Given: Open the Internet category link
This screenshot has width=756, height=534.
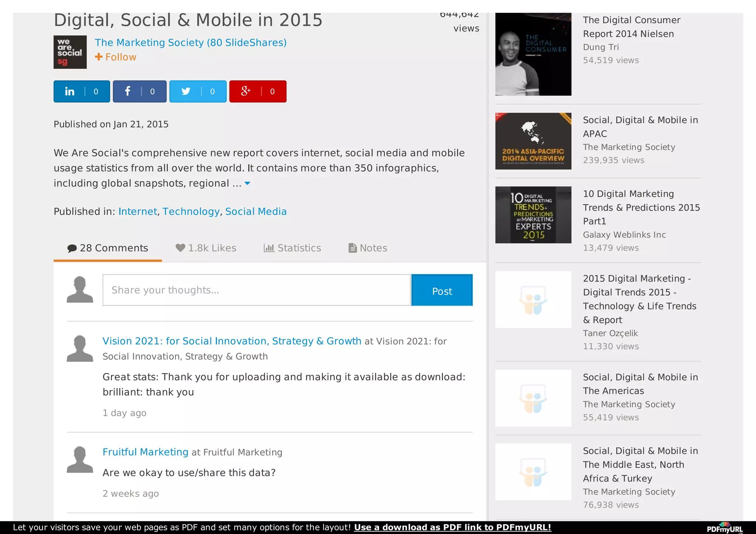Looking at the screenshot, I should 138,211.
